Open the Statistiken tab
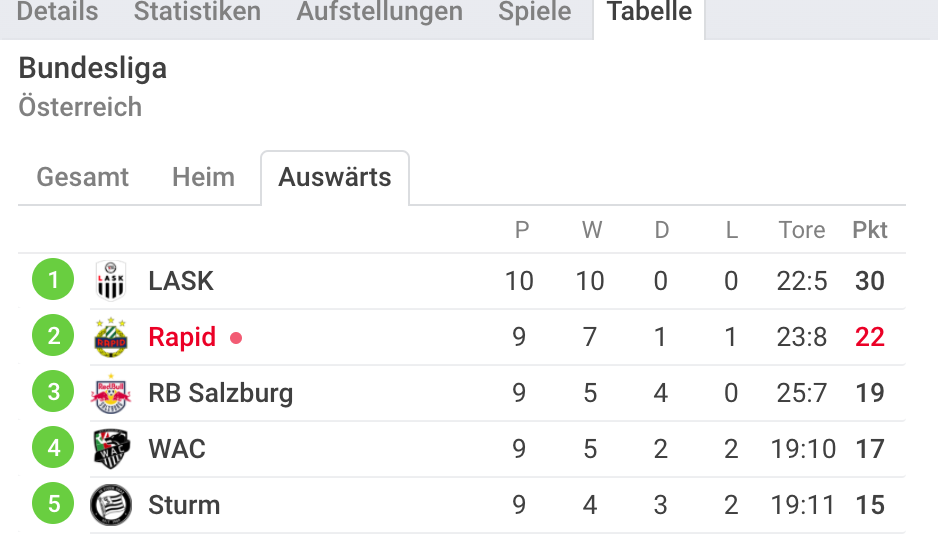This screenshot has width=938, height=536. tap(197, 12)
